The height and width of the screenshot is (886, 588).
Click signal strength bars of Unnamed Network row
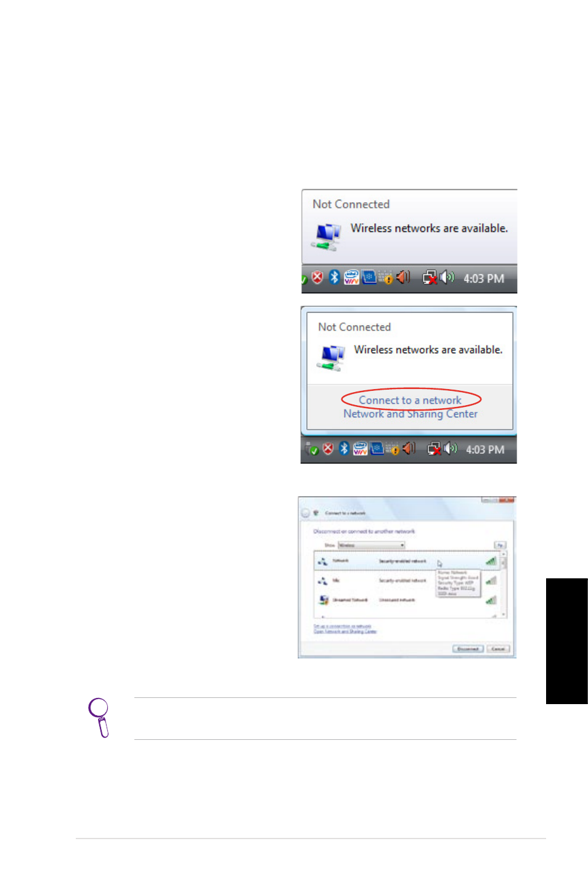tap(491, 600)
